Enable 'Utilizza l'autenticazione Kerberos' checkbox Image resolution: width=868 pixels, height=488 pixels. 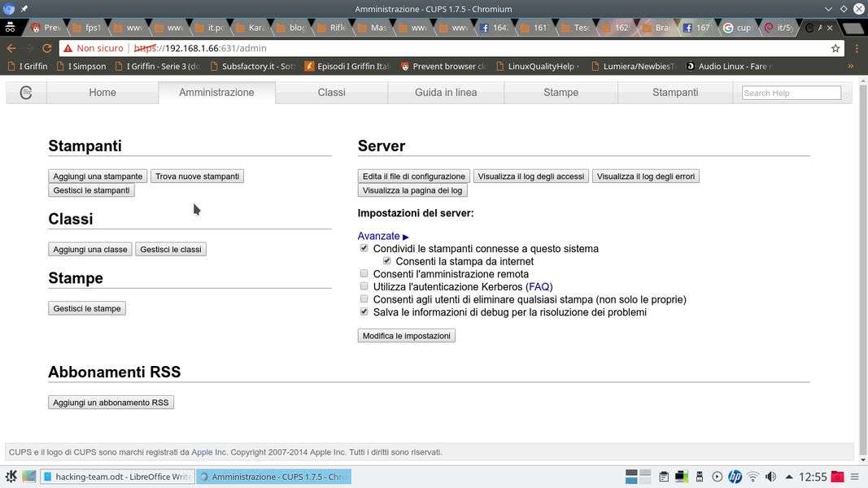point(364,286)
